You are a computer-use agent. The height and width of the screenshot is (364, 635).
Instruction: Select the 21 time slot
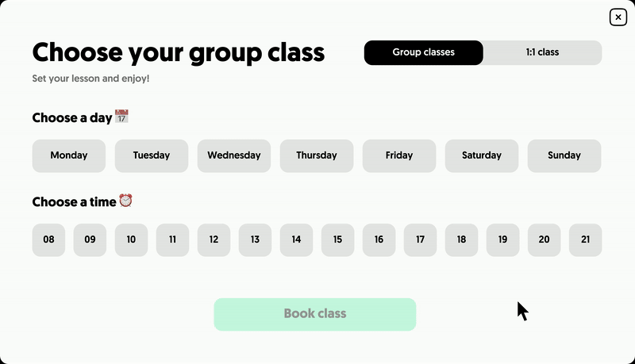coord(586,239)
